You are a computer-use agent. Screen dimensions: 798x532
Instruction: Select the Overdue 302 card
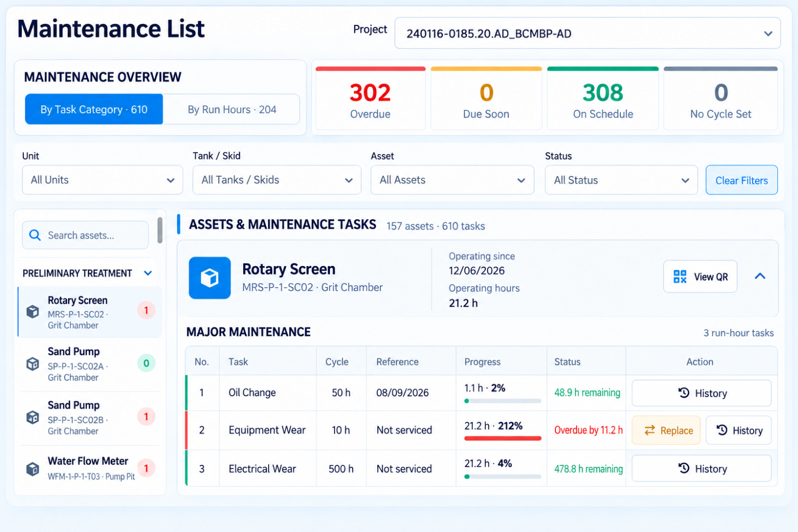point(370,98)
